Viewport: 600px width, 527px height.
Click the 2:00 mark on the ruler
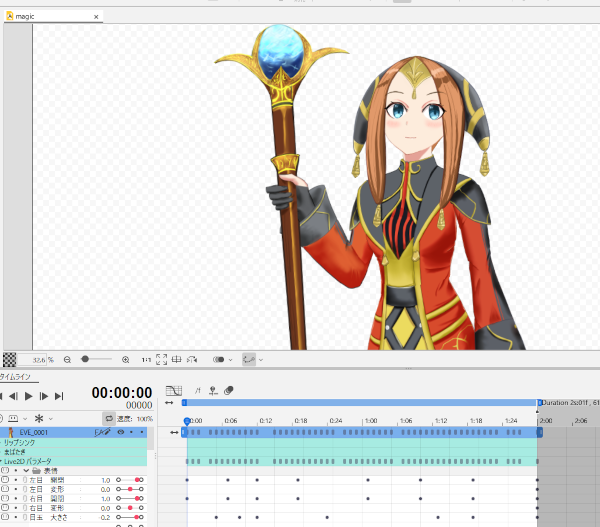pyautogui.click(x=546, y=421)
